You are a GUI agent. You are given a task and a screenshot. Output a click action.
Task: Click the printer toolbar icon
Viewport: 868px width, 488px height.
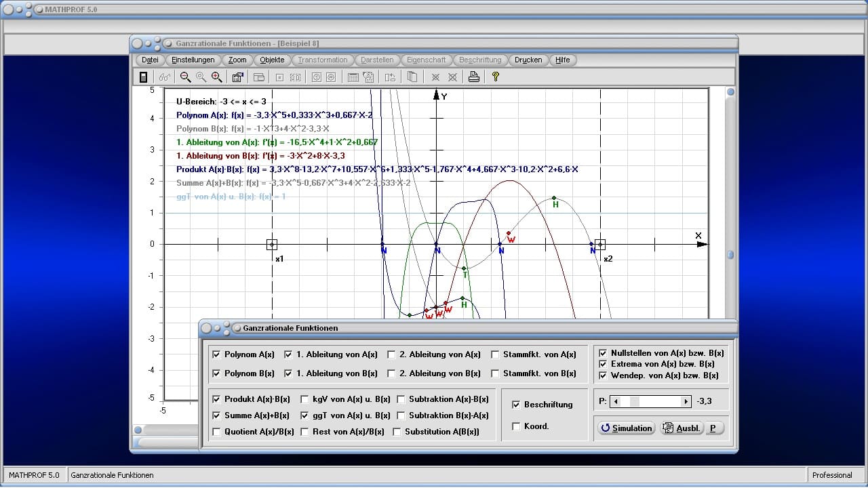click(474, 77)
